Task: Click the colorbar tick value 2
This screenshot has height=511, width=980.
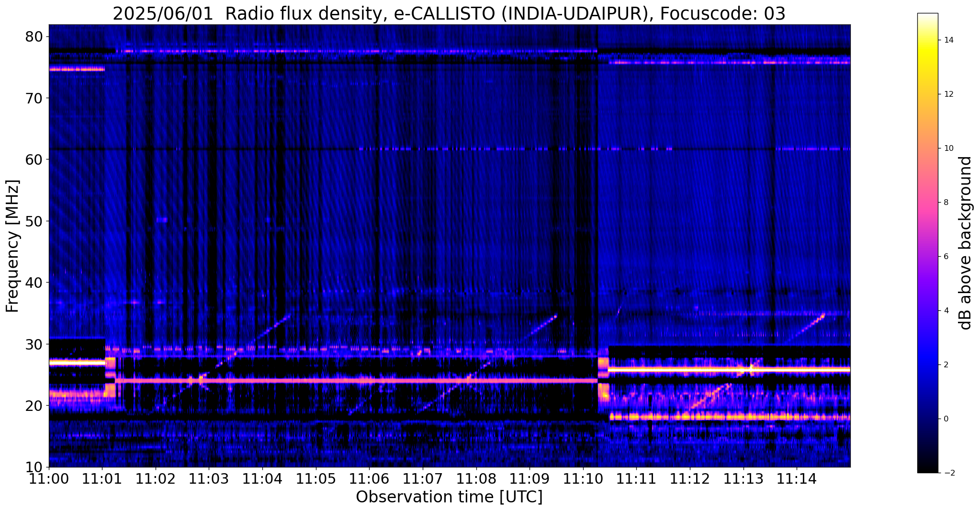Action: pyautogui.click(x=945, y=365)
